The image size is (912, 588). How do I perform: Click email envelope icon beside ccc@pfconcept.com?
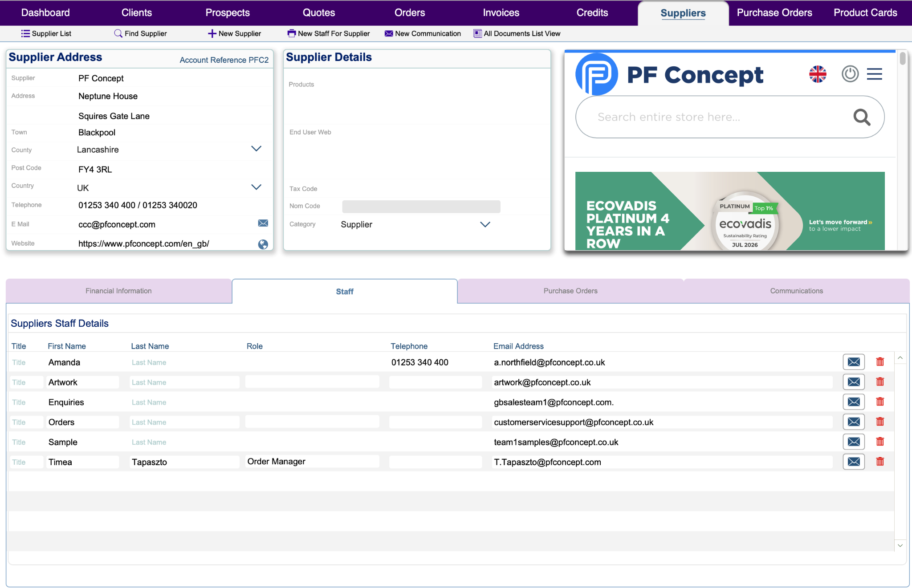point(263,223)
